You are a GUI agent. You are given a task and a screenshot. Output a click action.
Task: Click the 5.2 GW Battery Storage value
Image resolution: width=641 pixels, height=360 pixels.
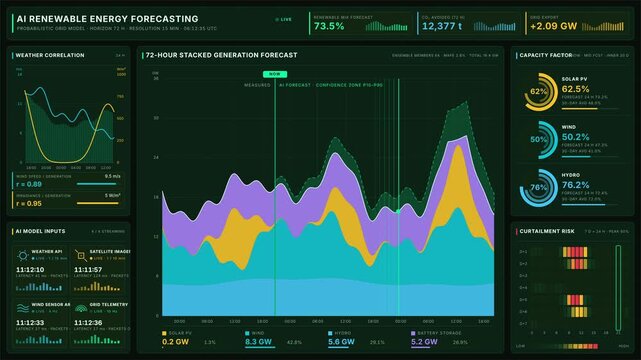pos(424,342)
